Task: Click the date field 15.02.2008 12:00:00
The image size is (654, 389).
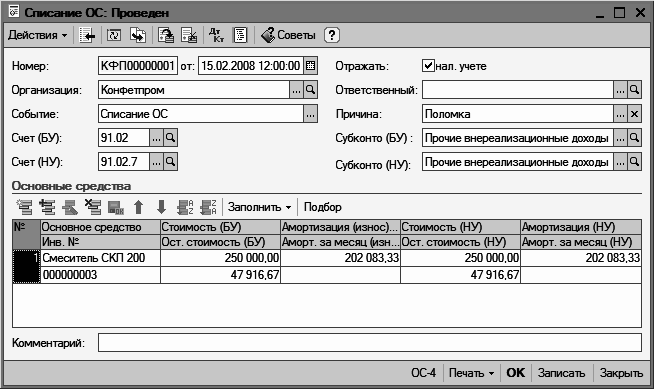Action: click(251, 66)
